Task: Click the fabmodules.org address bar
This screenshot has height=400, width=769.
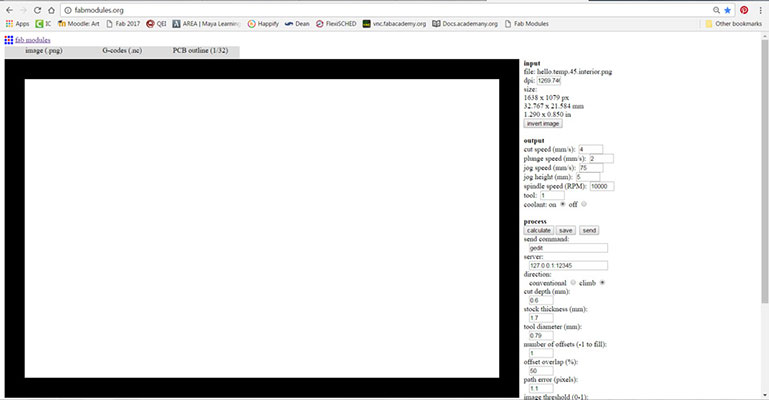Action: (387, 10)
